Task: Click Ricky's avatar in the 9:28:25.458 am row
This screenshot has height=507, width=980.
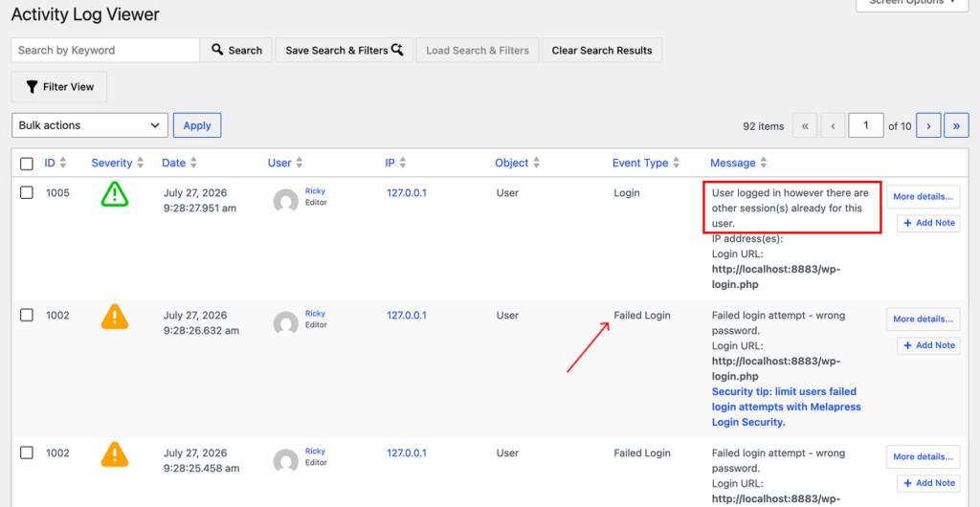Action: pos(286,461)
